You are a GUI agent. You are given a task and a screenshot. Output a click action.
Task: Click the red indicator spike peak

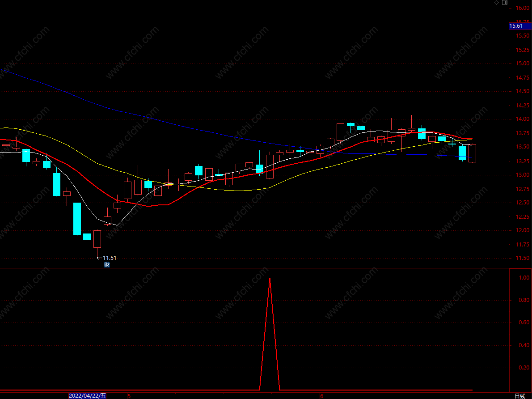(x=270, y=279)
